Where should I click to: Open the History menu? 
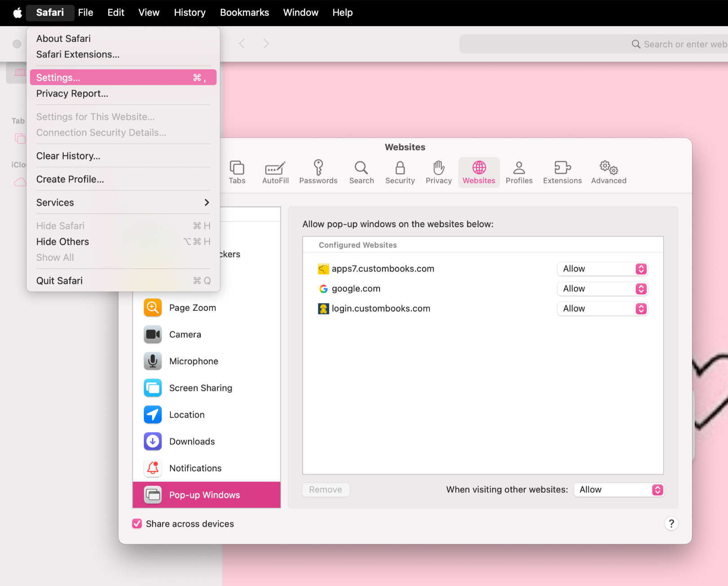click(190, 13)
